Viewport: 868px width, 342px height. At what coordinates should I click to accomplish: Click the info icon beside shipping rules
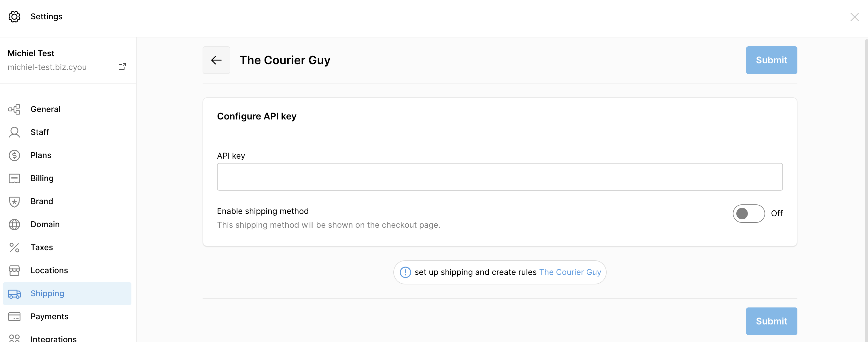pos(405,272)
